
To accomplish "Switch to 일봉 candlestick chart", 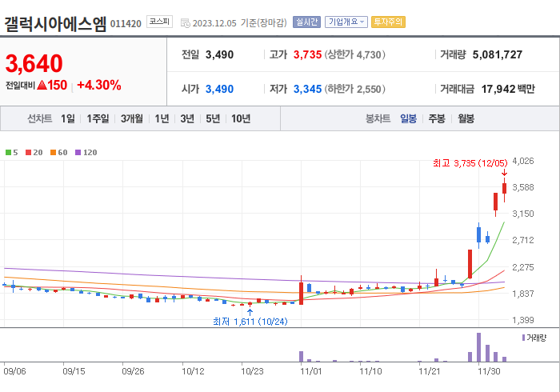I will coord(408,118).
